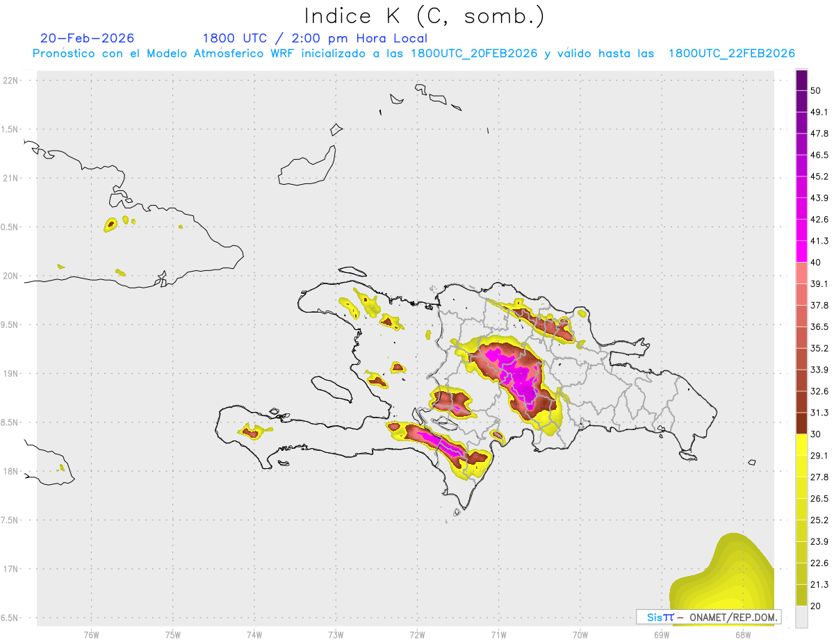
Task: Click the "75W" longitude label
Action: [x=172, y=634]
